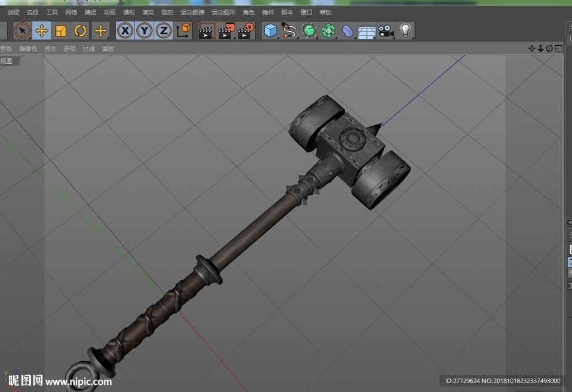Screen dimensions: 572x392
Task: Open the 帮助 menu
Action: point(326,12)
